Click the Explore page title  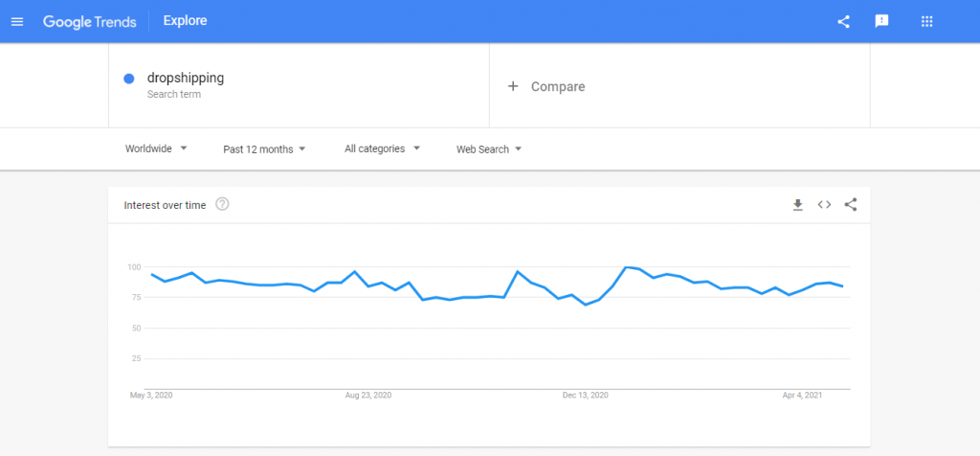[x=185, y=21]
